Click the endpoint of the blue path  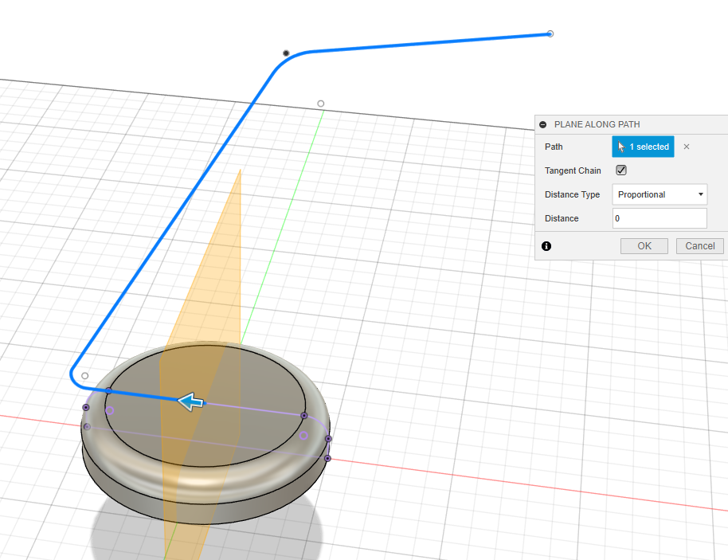tap(550, 34)
